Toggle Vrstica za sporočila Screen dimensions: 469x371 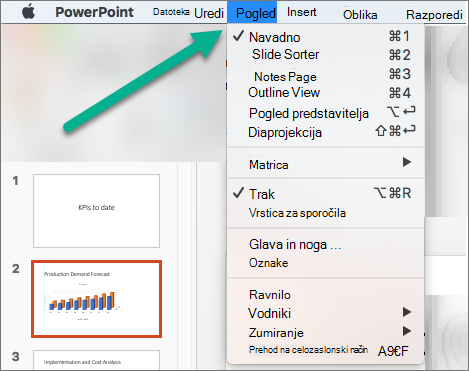pyautogui.click(x=325, y=213)
